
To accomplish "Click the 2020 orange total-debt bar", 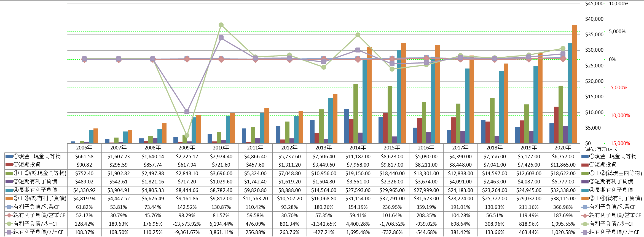I will tap(574, 84).
